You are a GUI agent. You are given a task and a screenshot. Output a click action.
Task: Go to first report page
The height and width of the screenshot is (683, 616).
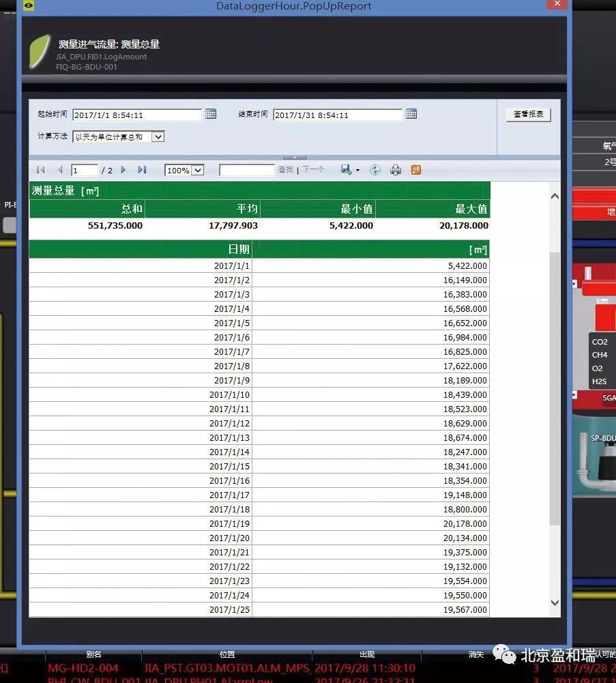(41, 170)
